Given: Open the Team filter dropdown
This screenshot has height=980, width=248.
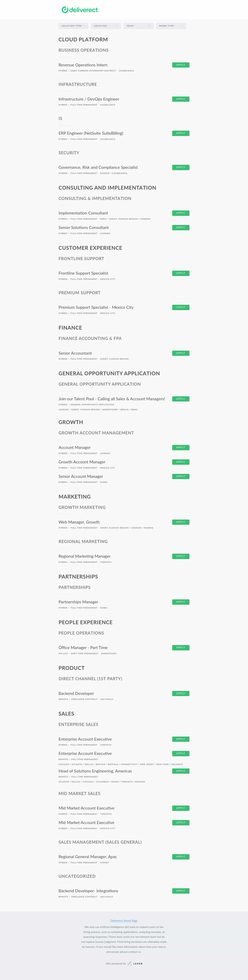Looking at the screenshot, I should point(138,26).
